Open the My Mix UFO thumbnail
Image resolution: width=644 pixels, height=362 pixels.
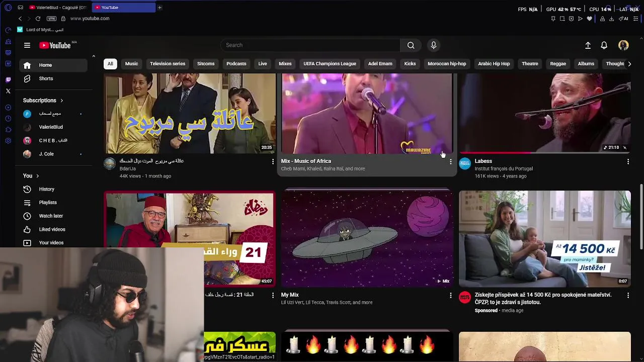(x=367, y=238)
